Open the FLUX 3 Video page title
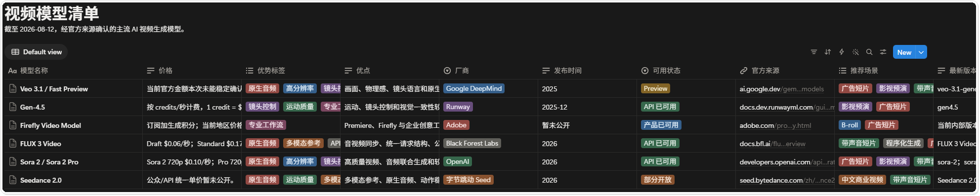The height and width of the screenshot is (196, 980). coord(41,144)
